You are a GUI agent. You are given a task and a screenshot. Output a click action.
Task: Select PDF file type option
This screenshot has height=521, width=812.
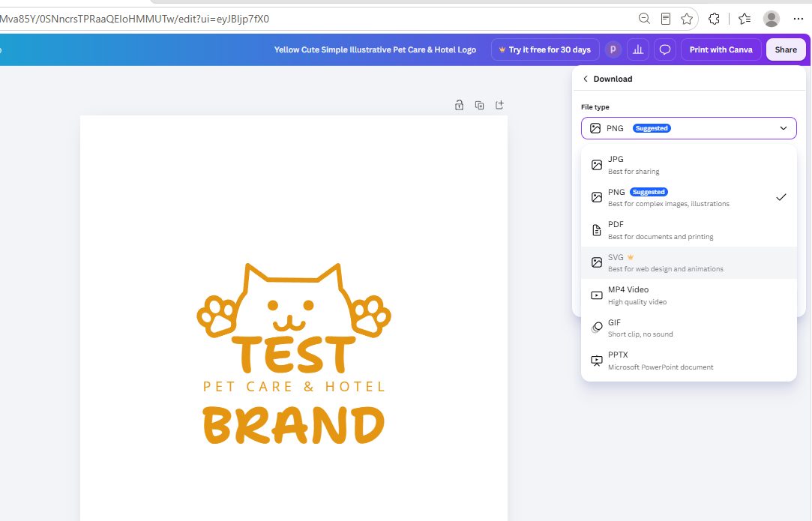pyautogui.click(x=689, y=230)
